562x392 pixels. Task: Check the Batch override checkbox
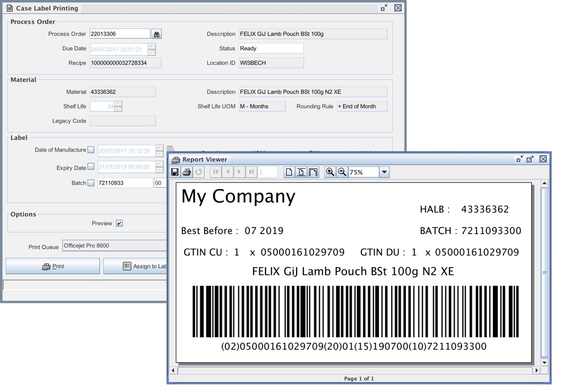pos(91,183)
